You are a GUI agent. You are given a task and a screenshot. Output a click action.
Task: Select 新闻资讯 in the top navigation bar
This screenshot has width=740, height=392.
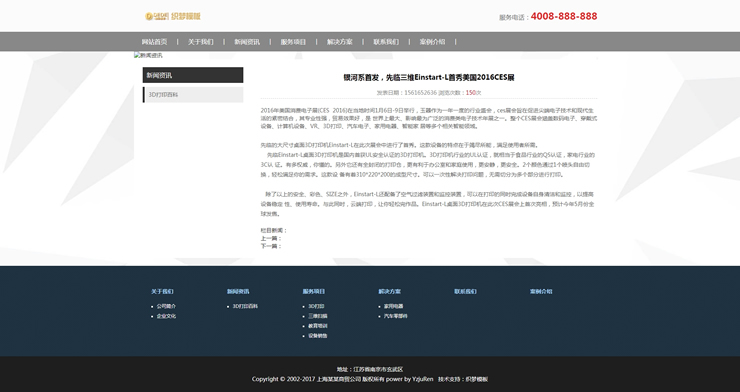coord(247,42)
